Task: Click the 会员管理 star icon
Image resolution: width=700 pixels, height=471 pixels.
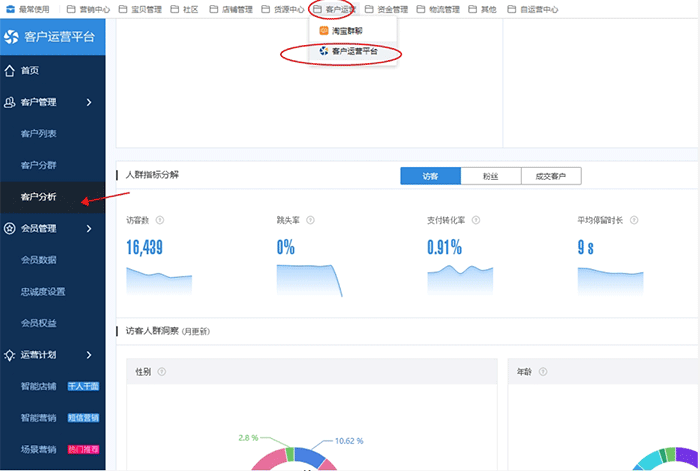Action: (x=10, y=228)
